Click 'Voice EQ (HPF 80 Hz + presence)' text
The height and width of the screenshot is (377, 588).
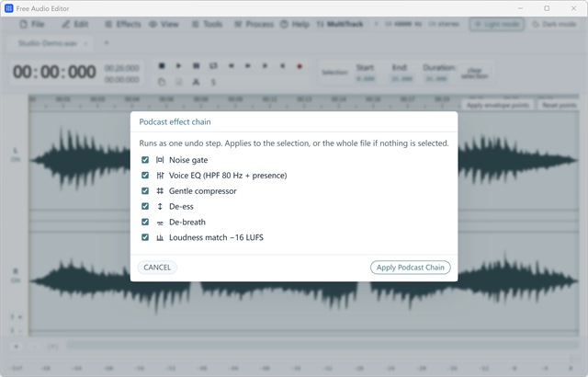[x=228, y=176]
